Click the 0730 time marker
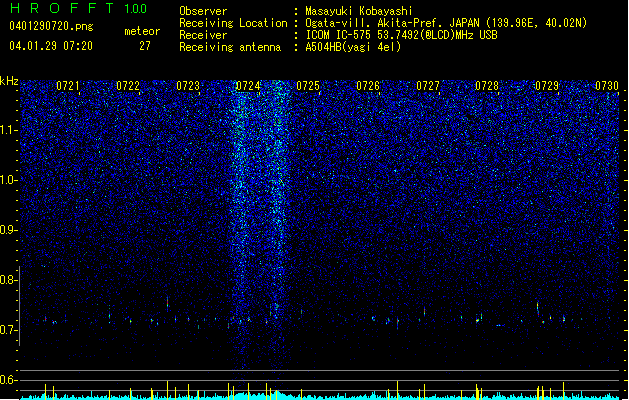Screen dimensions: 629x400 tap(607, 86)
